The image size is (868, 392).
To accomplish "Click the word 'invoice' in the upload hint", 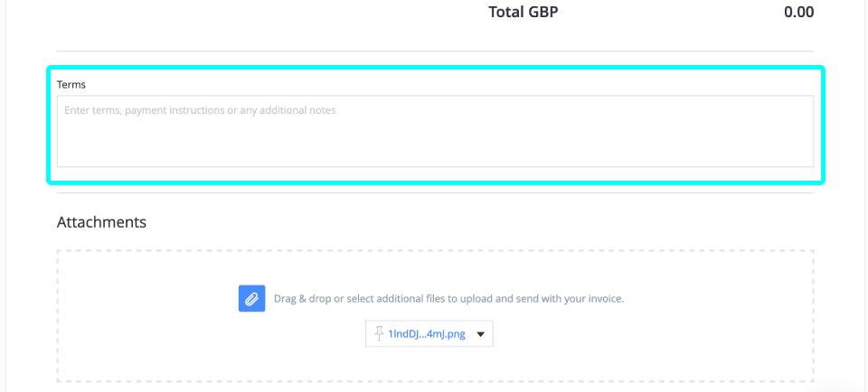I will point(608,299).
